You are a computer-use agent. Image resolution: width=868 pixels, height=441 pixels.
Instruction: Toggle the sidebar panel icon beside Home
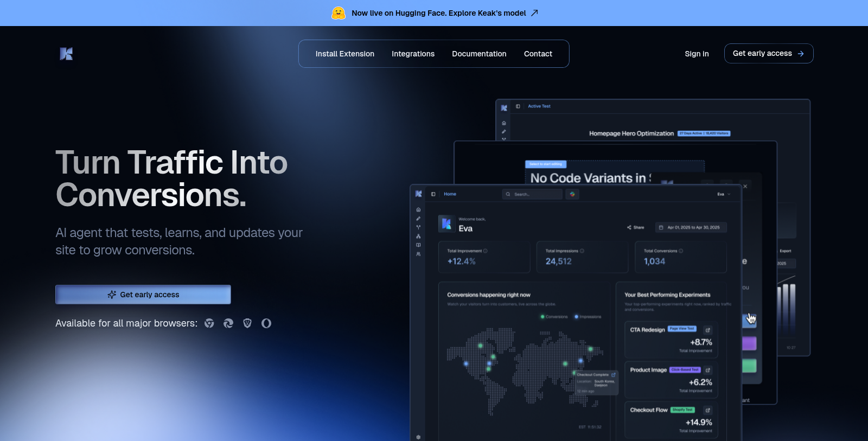[433, 194]
